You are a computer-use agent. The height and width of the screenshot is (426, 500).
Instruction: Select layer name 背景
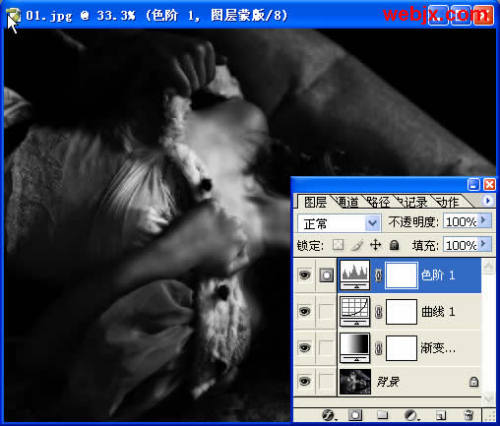coord(388,381)
